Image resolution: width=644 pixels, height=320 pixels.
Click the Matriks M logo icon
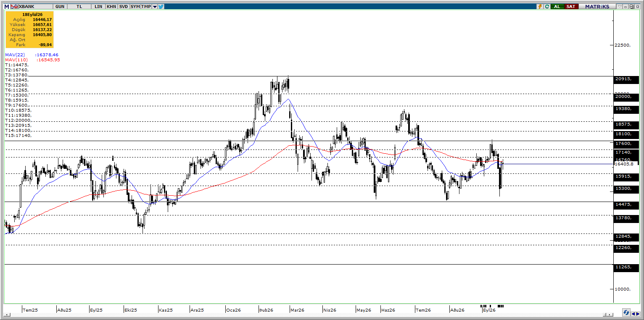click(x=7, y=7)
